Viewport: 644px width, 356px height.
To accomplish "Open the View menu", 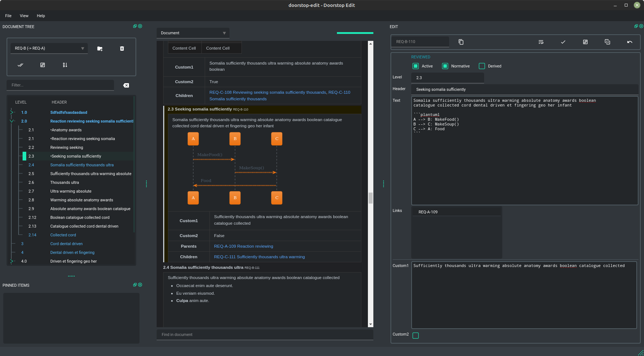I will click(x=24, y=16).
